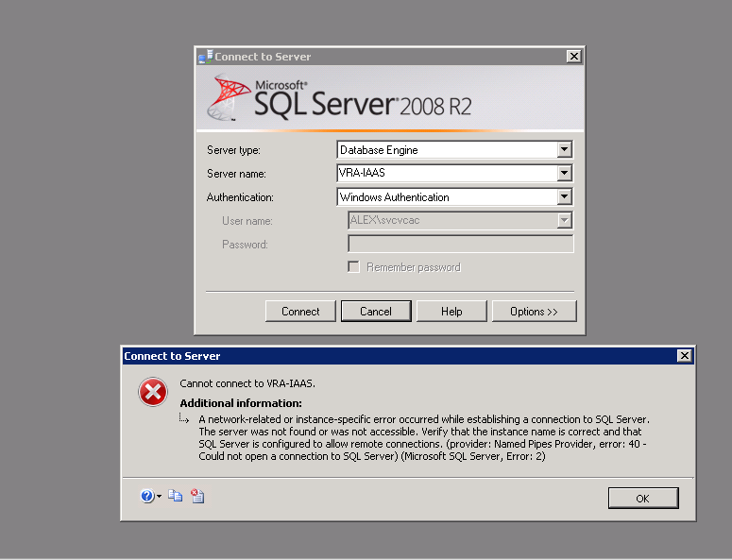Image resolution: width=732 pixels, height=560 pixels.
Task: Click the Password input field
Action: pos(461,245)
